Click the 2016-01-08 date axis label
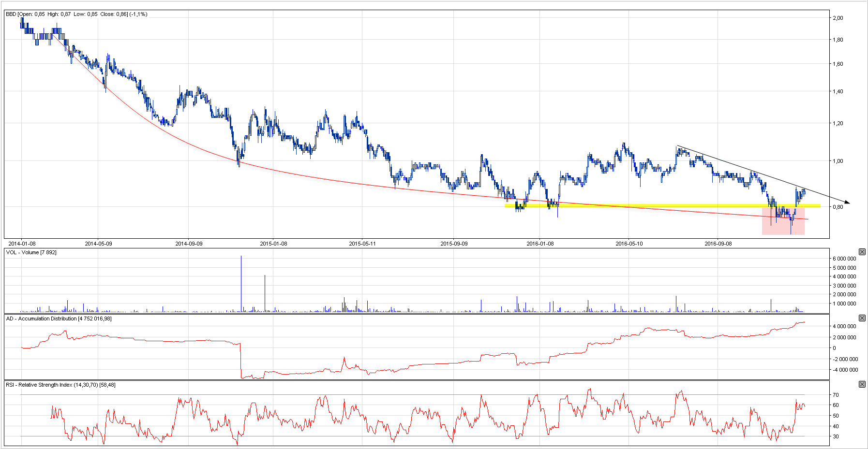868x449 pixels. [x=540, y=244]
